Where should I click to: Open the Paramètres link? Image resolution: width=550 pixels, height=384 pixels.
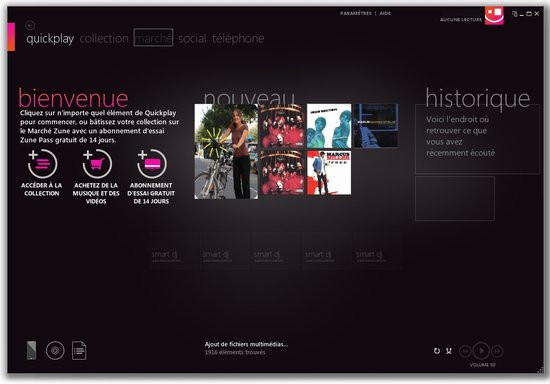[x=356, y=13]
